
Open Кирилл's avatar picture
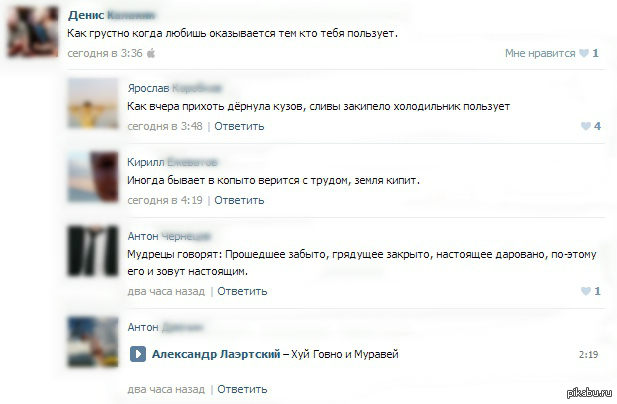pos(93,177)
